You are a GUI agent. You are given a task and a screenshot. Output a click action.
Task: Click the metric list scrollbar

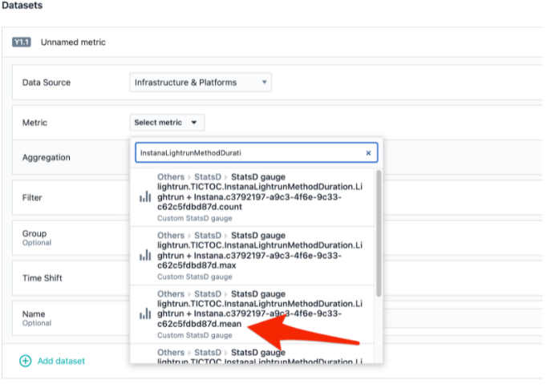coord(379,232)
